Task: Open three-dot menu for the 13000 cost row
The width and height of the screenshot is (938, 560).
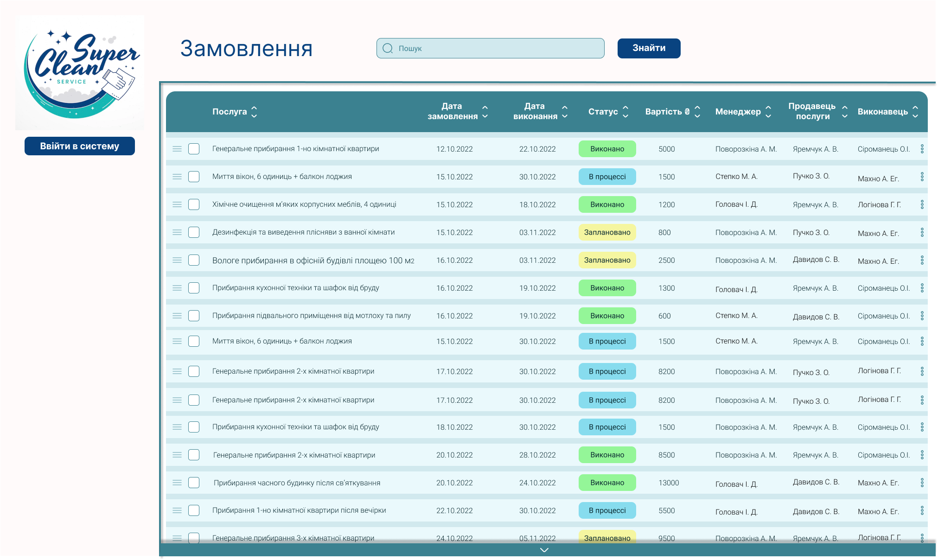Action: click(x=922, y=483)
